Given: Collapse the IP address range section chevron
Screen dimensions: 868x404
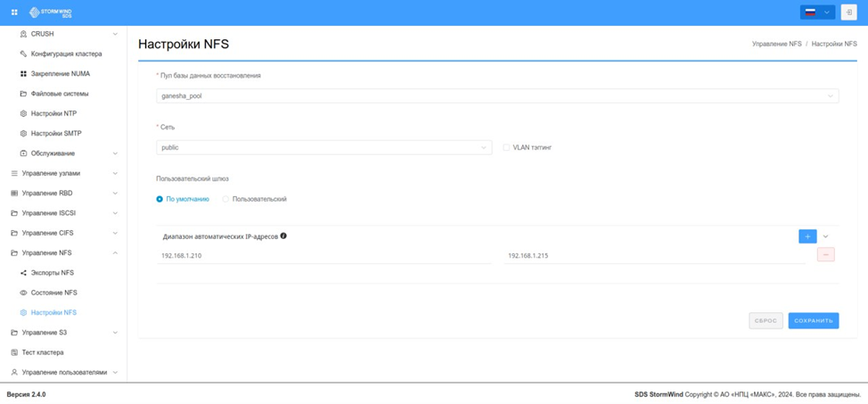Looking at the screenshot, I should (825, 236).
